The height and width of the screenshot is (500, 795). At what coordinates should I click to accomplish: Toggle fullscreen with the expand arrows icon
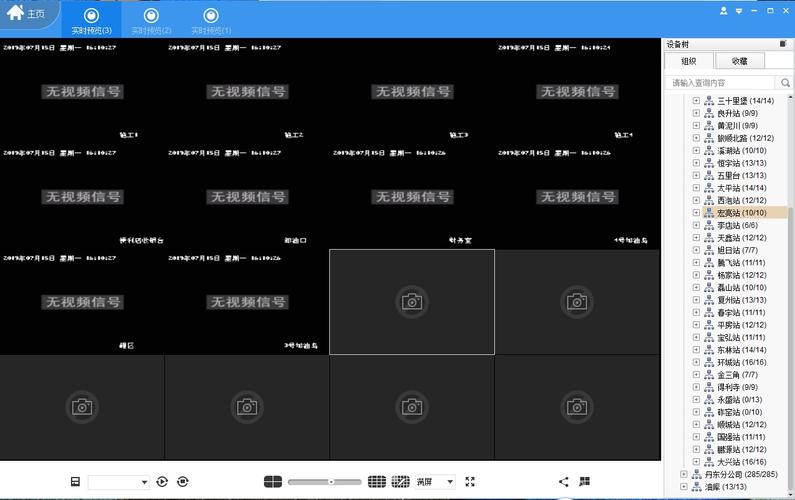(x=470, y=481)
